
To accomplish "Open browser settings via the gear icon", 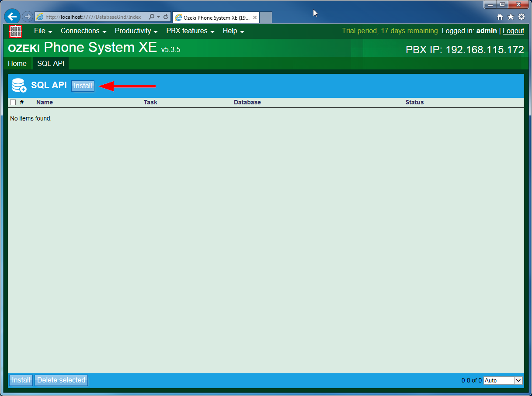I will [521, 16].
